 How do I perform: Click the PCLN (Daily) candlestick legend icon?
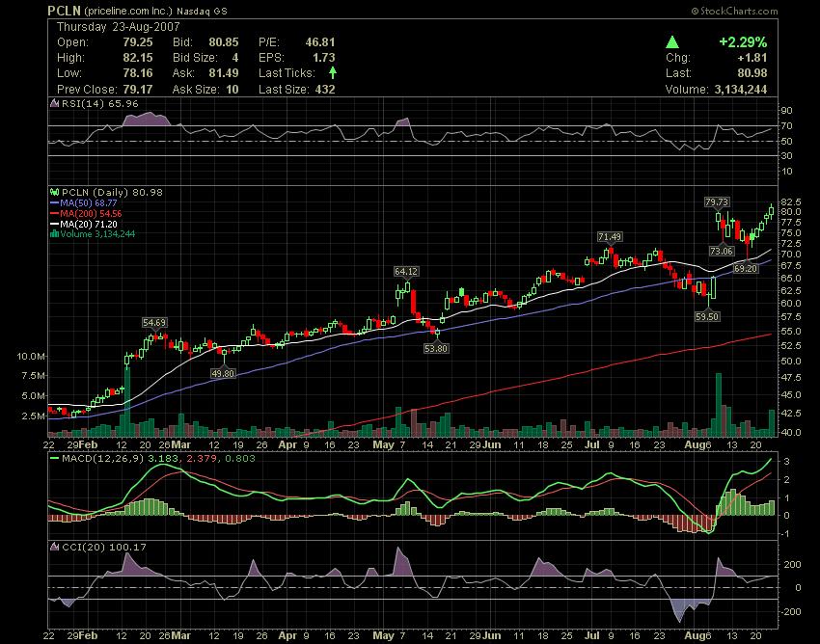point(54,193)
